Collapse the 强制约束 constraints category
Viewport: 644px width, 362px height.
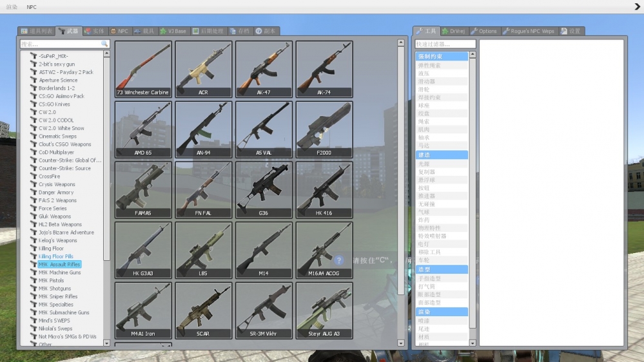[442, 56]
